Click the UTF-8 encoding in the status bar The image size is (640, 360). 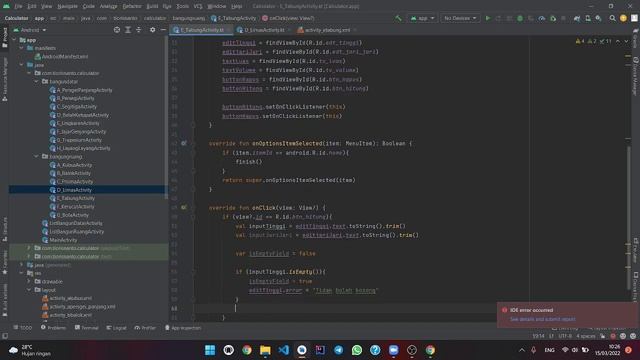coord(565,336)
